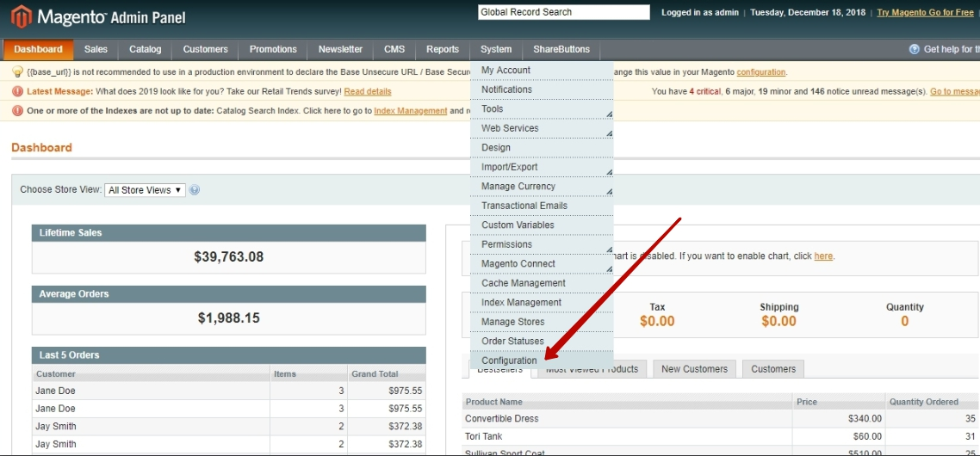Click the Lifetime Sales value $39,763.08
This screenshot has height=456, width=980.
(x=229, y=256)
